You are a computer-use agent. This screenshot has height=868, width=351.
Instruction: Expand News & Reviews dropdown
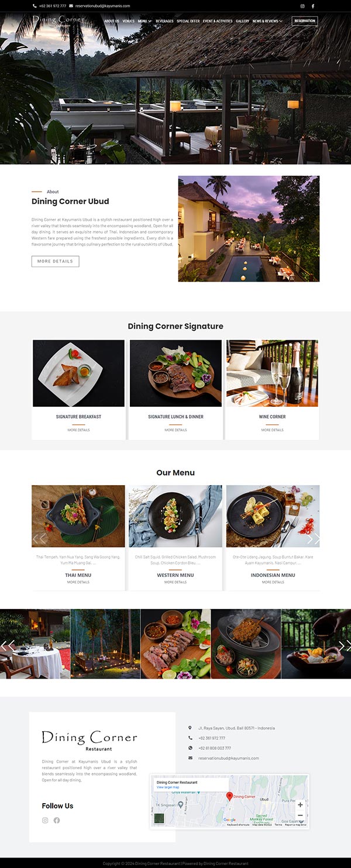267,21
